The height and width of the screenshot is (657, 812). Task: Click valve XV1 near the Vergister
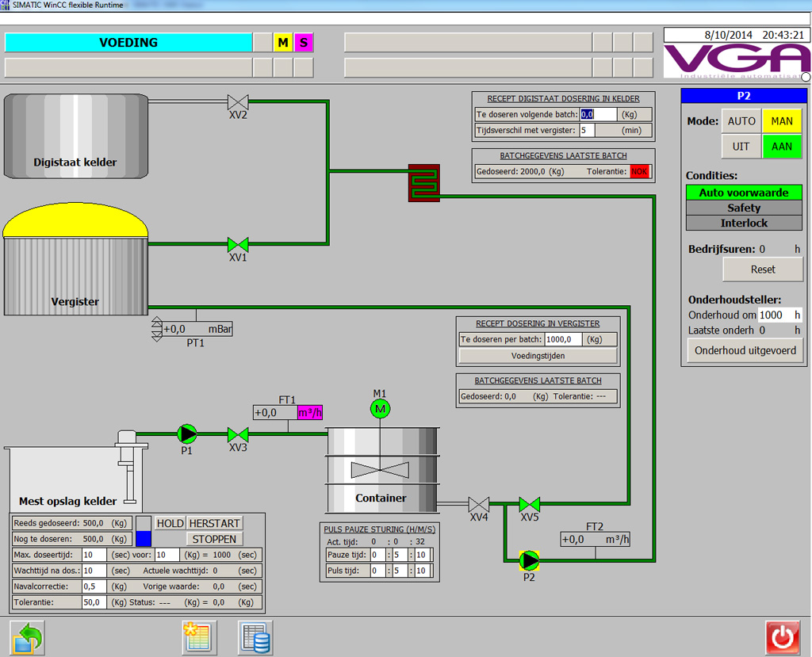pyautogui.click(x=238, y=244)
